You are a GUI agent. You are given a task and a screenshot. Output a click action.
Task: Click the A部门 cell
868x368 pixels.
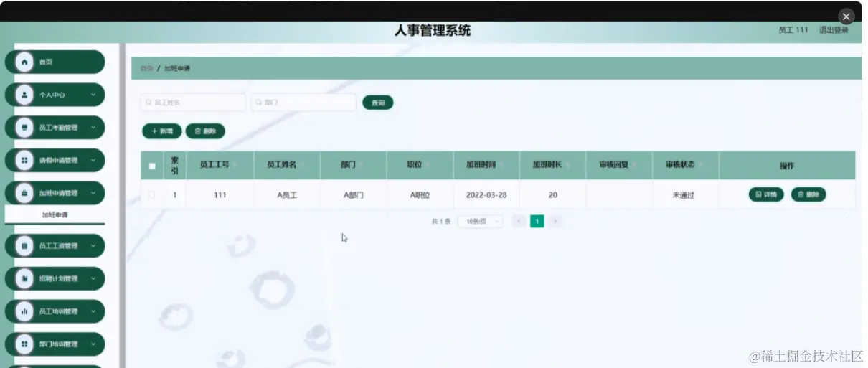(354, 195)
